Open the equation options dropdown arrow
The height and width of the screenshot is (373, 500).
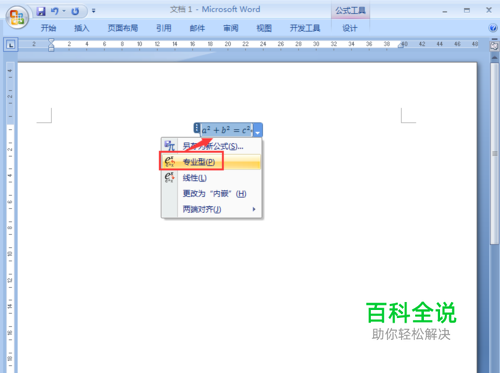coord(258,130)
